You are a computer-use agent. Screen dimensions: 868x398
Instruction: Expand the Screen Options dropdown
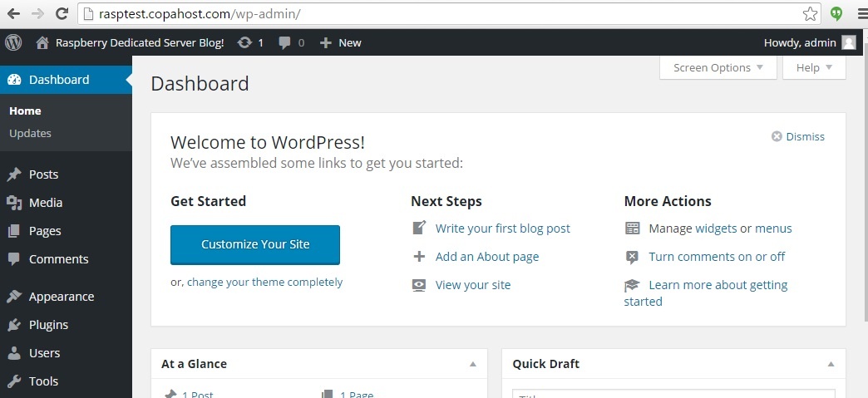(x=718, y=67)
